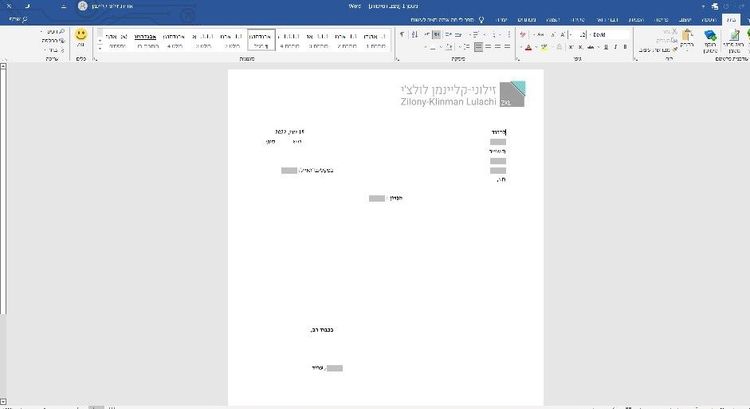Click the Tell Me lightbulb search box
This screenshot has width=750, height=409.
click(447, 20)
